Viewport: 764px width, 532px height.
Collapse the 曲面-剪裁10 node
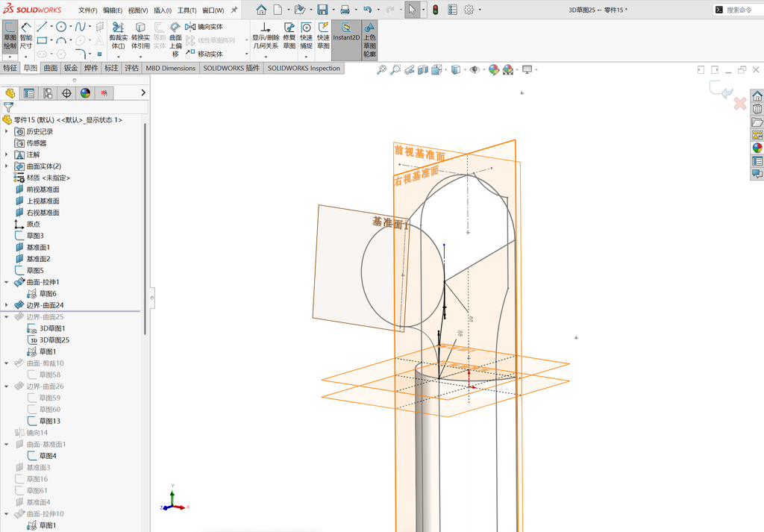[6, 363]
